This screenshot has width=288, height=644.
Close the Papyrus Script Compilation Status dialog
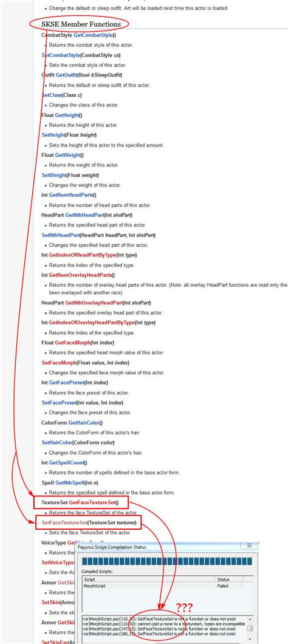pos(249,546)
